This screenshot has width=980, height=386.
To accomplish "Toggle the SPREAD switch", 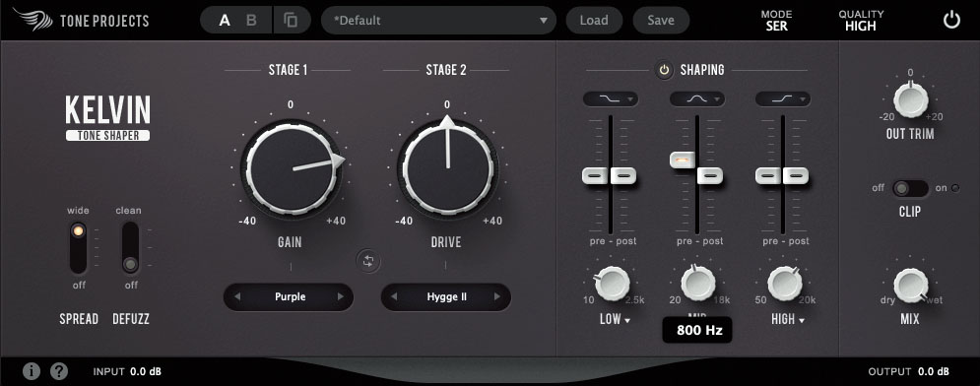I will coord(78,248).
